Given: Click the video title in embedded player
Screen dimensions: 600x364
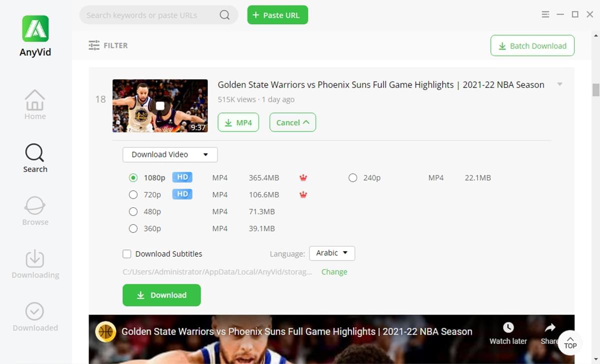Looking at the screenshot, I should coord(297,331).
